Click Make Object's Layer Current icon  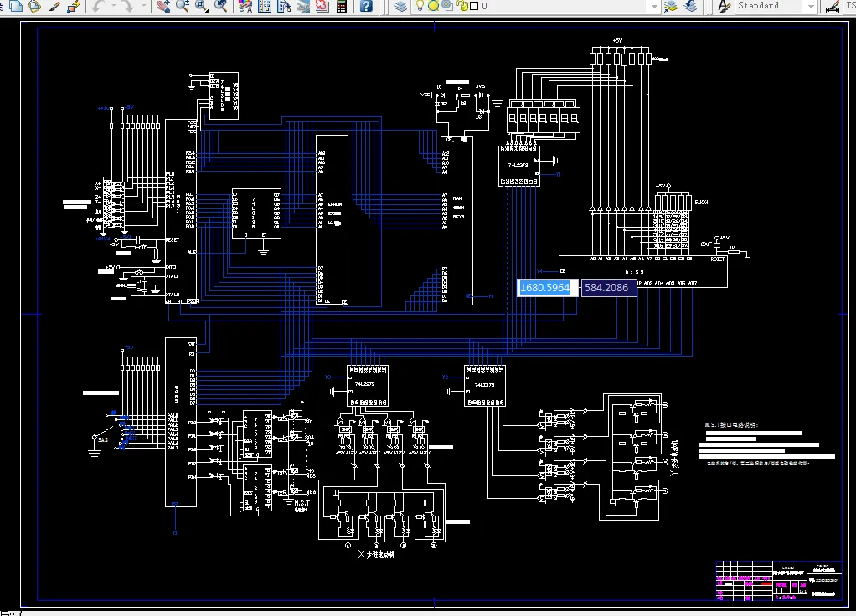[x=671, y=6]
